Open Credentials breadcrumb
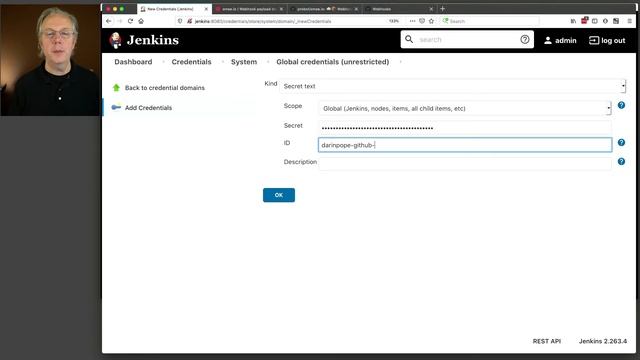Screen dimensions: 640x360 click(x=191, y=62)
